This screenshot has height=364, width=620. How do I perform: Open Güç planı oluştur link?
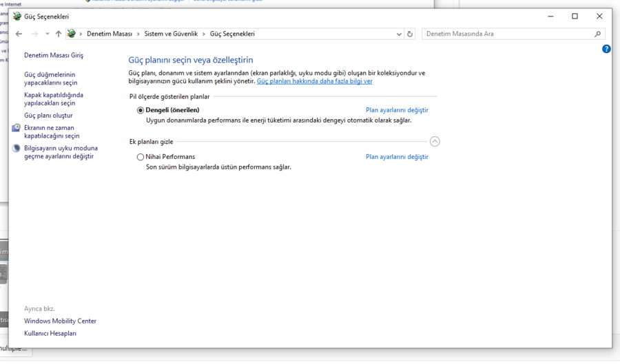[x=48, y=116]
